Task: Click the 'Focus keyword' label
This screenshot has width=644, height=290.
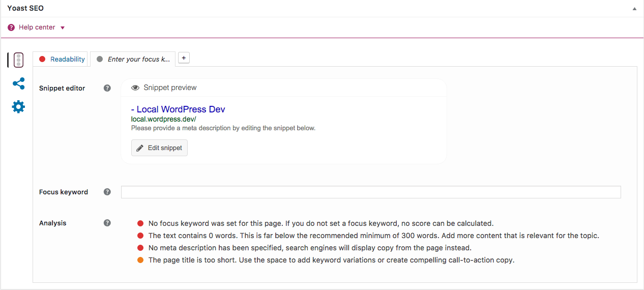Action: pyautogui.click(x=64, y=192)
